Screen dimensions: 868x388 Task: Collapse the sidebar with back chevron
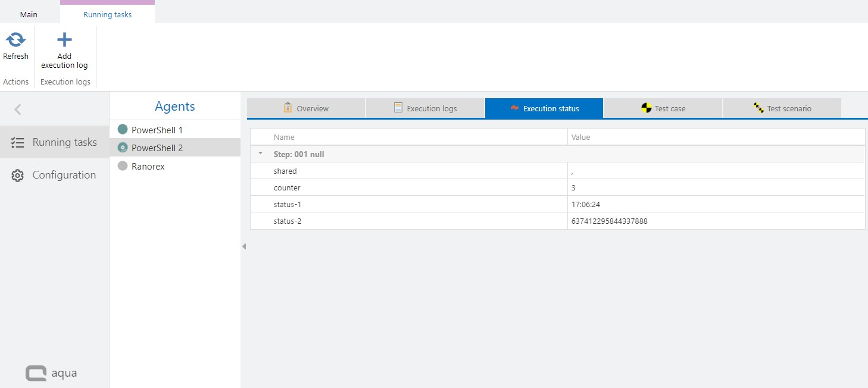pyautogui.click(x=18, y=109)
